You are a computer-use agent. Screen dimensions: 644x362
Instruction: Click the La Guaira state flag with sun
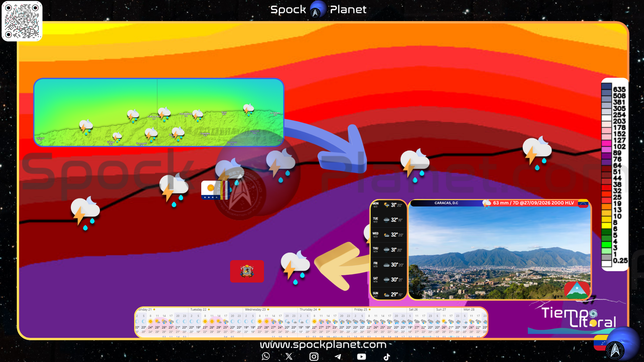(215, 190)
